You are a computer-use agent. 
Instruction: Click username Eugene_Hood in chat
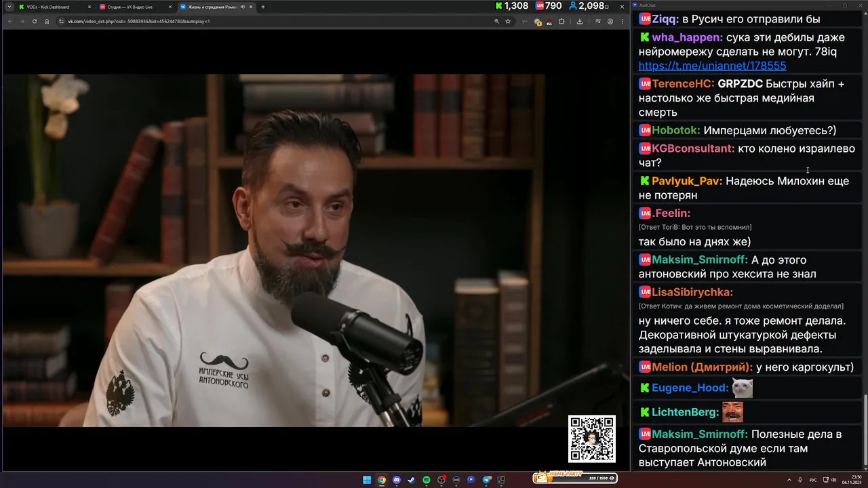690,388
